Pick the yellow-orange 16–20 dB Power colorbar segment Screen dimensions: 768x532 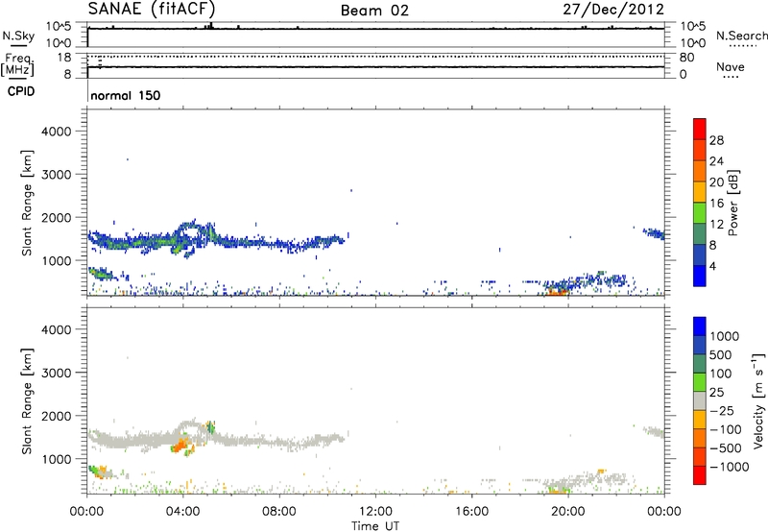700,192
